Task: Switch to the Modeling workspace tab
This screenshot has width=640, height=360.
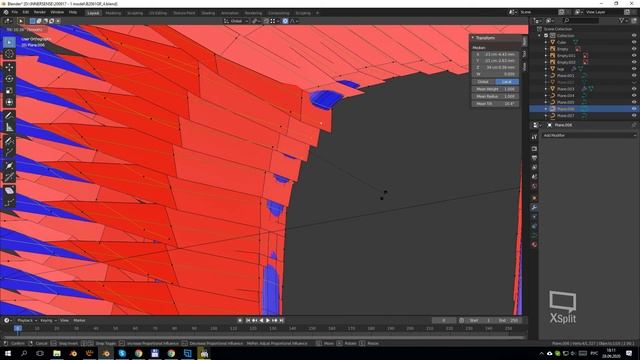Action: (x=113, y=13)
